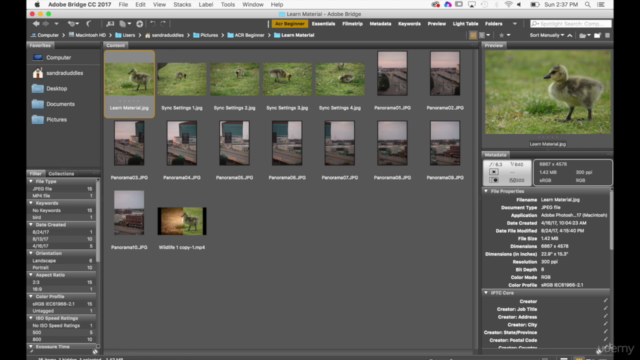Viewport: 640px width, 360px height.
Task: Switch to Light Table workspace
Action: [x=465, y=24]
